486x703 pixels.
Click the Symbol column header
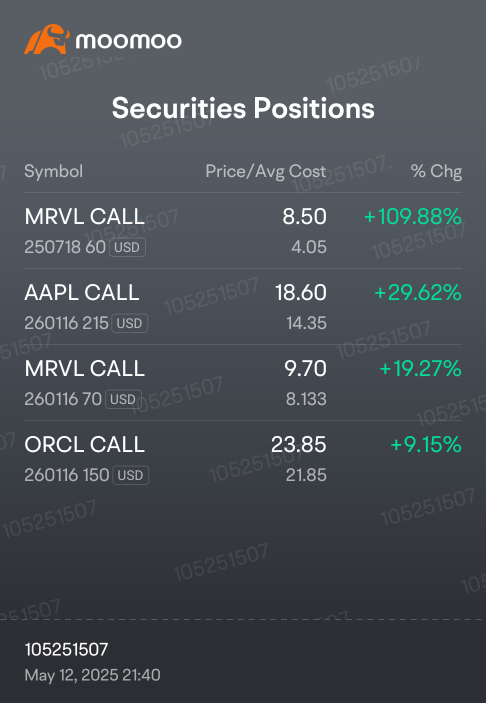pyautogui.click(x=53, y=171)
